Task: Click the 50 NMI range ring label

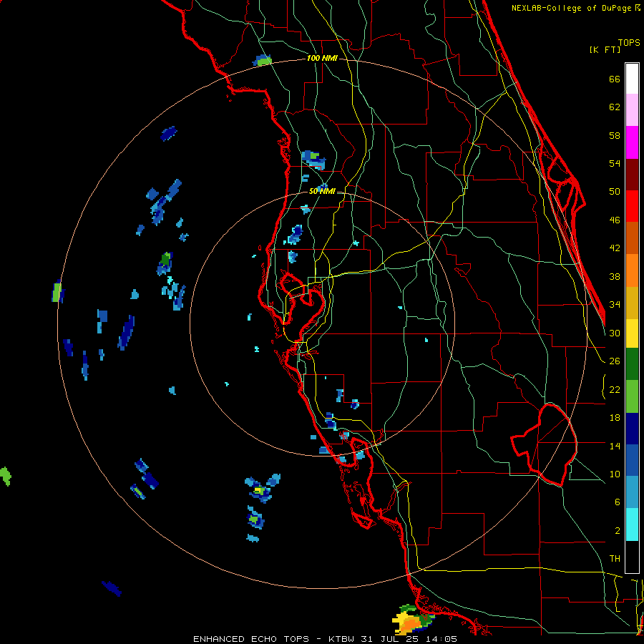Action: [x=322, y=191]
